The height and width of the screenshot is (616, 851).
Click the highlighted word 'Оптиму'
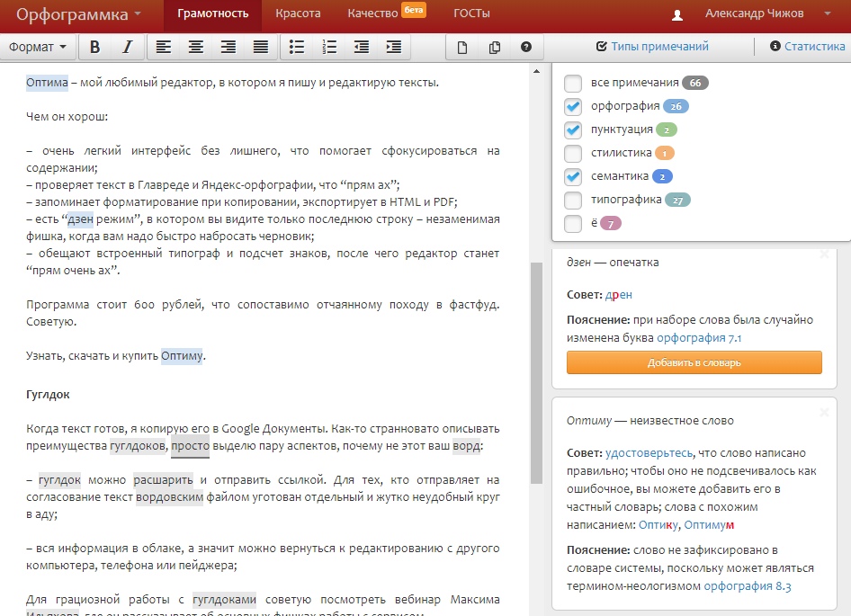[182, 356]
